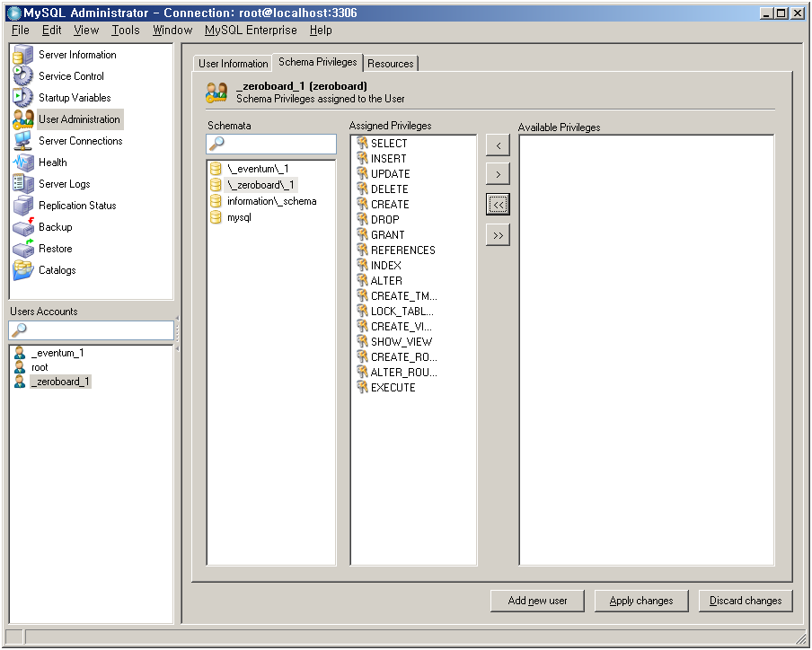Click the Catalogs folder icon
The height and width of the screenshot is (650, 812).
tap(22, 270)
